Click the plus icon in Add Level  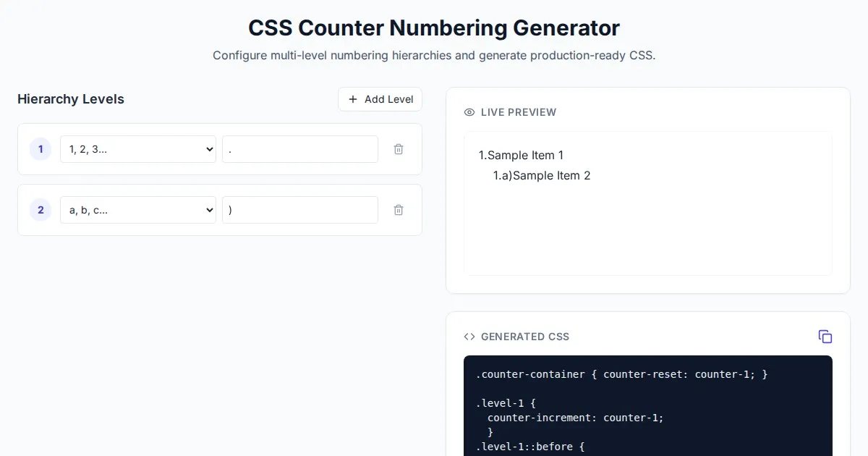coord(353,99)
